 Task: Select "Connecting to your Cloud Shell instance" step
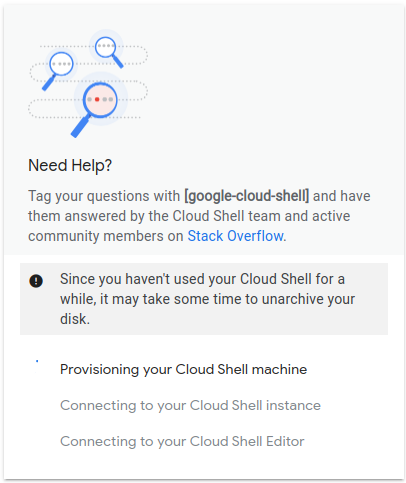coord(190,405)
